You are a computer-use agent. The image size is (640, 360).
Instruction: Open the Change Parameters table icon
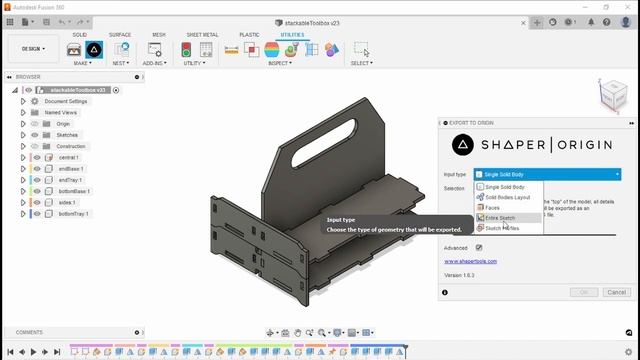pyautogui.click(x=206, y=49)
